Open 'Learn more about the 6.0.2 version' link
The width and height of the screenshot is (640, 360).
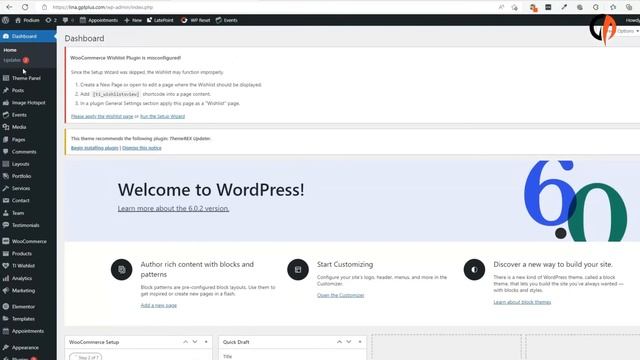tap(173, 208)
